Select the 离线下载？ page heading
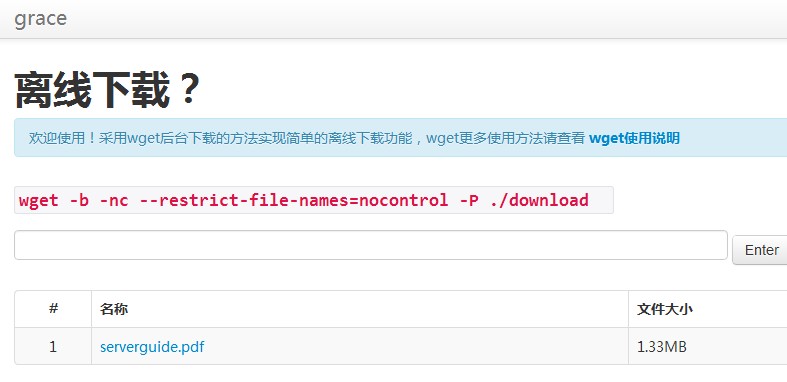 point(107,90)
